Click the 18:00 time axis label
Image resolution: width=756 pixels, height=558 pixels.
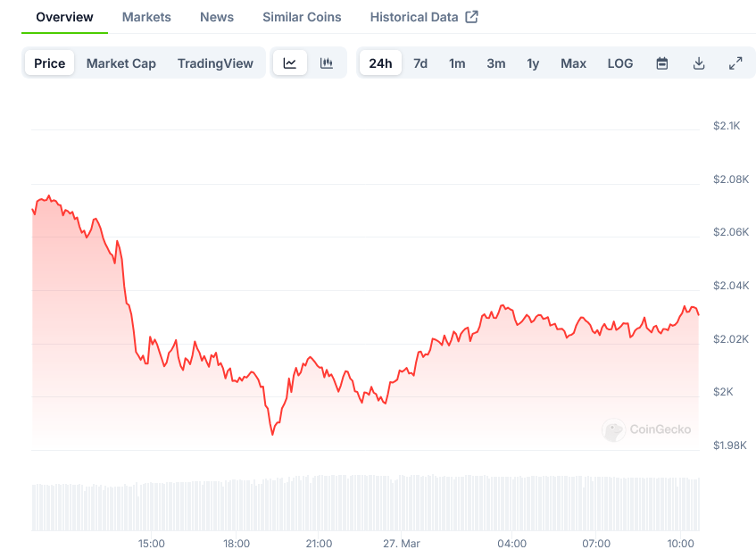click(237, 544)
